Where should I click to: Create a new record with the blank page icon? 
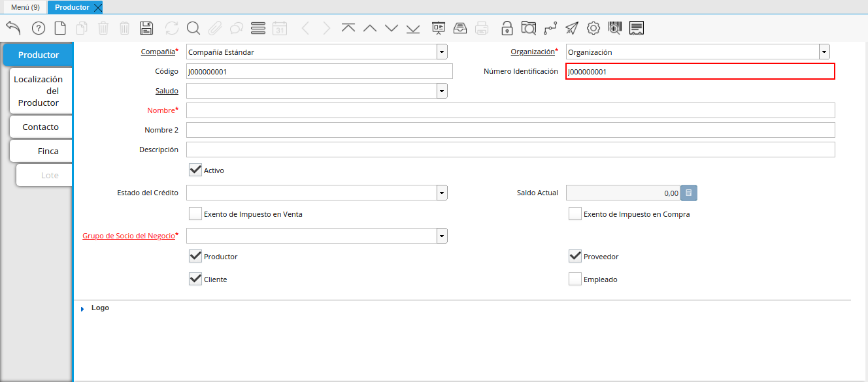coord(60,28)
